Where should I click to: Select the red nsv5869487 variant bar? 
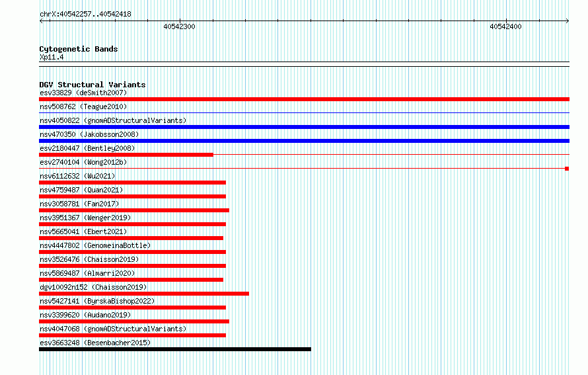(131, 280)
